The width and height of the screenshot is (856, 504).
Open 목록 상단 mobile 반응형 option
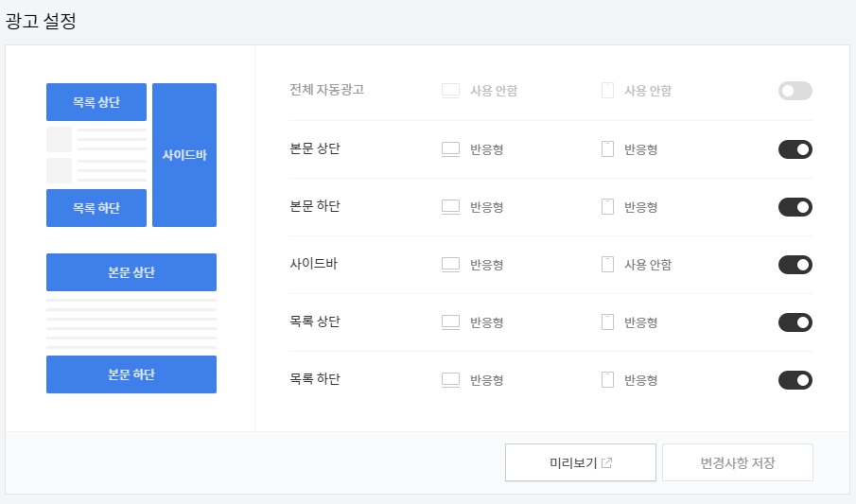tap(640, 322)
